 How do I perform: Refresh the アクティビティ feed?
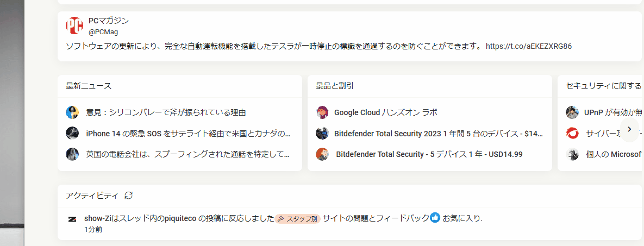click(129, 195)
